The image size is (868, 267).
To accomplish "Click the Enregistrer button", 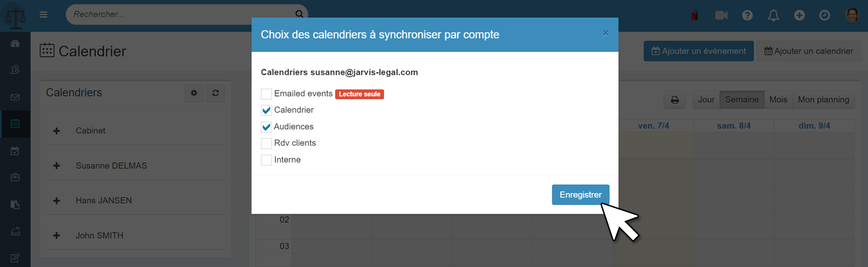I will coord(580,194).
